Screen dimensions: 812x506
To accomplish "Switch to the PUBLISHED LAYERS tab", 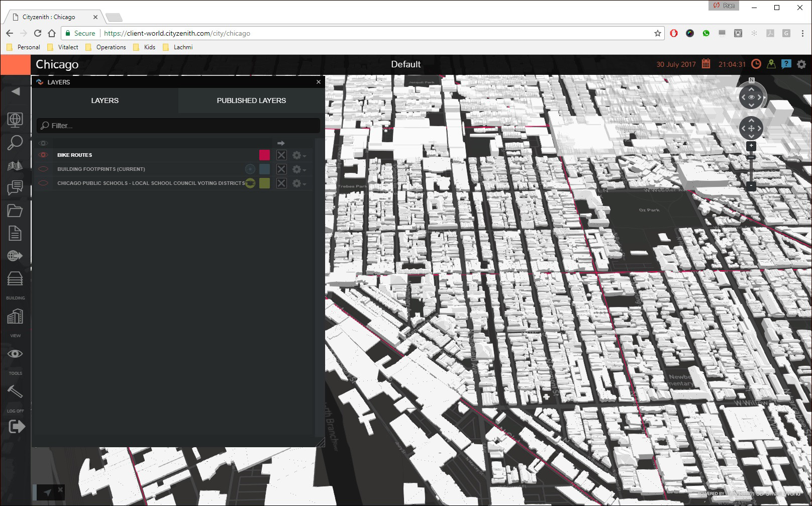I will click(x=251, y=100).
